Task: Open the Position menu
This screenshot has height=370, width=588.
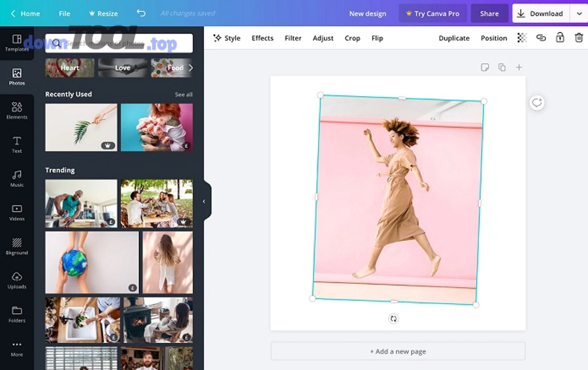Action: pyautogui.click(x=494, y=38)
